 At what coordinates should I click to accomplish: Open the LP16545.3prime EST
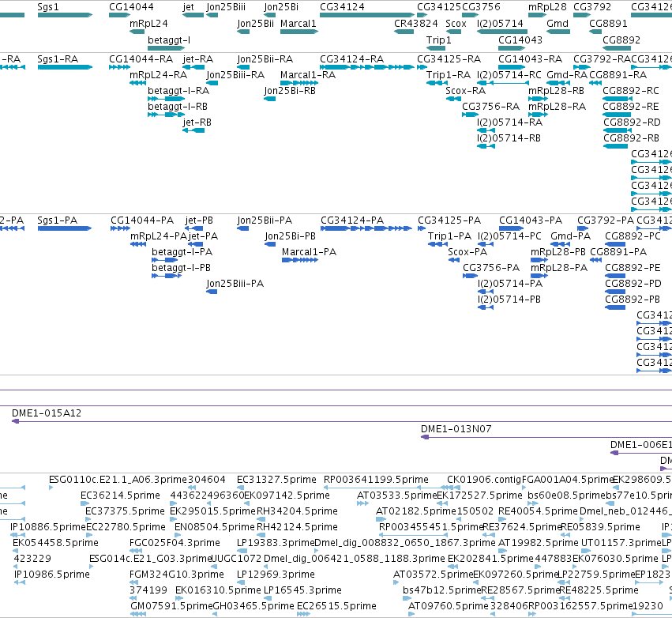(x=268, y=597)
